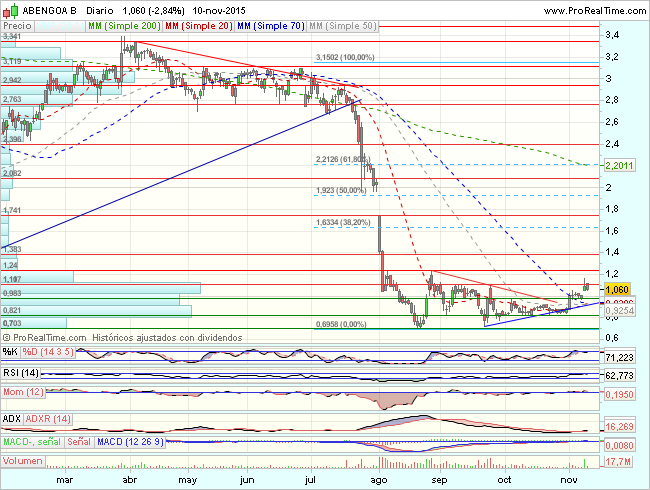The image size is (650, 490).
Task: Click the 0,821 volume profile level label
Action: (x=12, y=310)
